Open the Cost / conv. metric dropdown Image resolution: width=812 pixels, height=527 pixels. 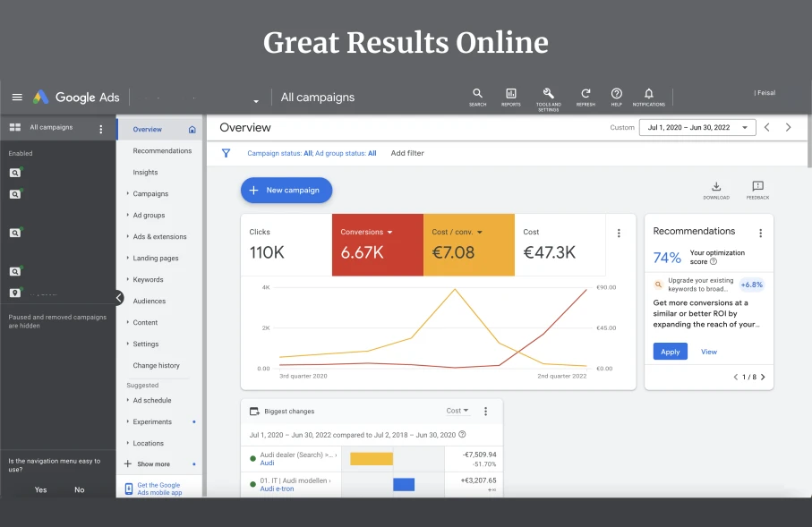click(x=480, y=233)
